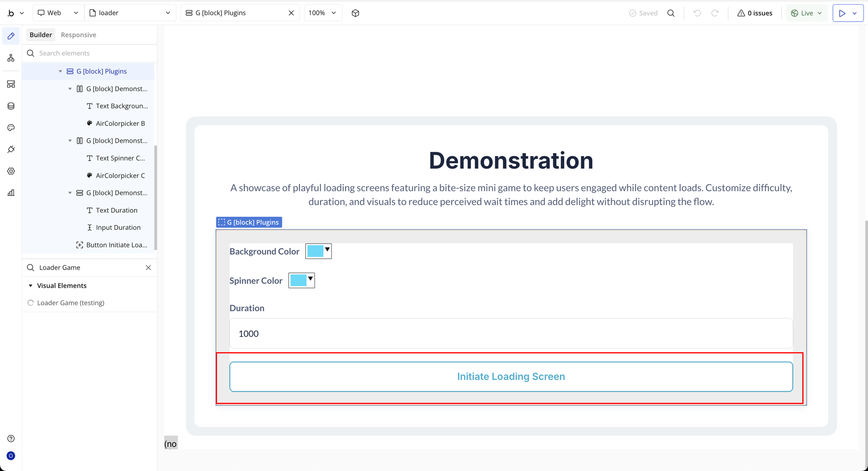Open the Data tab database icon
The image size is (868, 471).
11,106
